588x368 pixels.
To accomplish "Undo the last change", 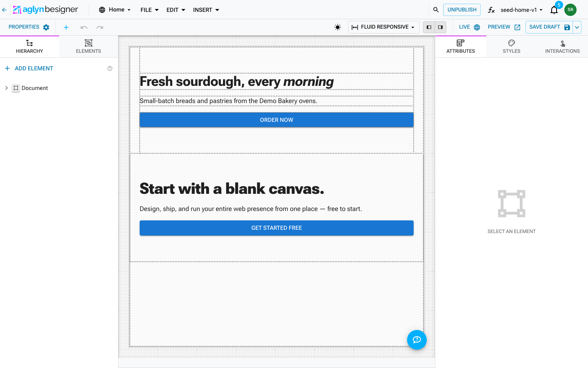I will pyautogui.click(x=84, y=27).
